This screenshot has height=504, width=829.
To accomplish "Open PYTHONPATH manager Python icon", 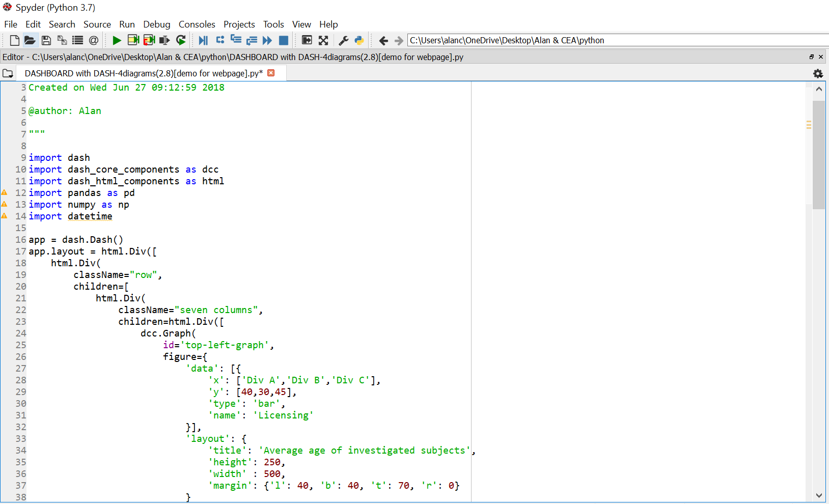I will 359,40.
